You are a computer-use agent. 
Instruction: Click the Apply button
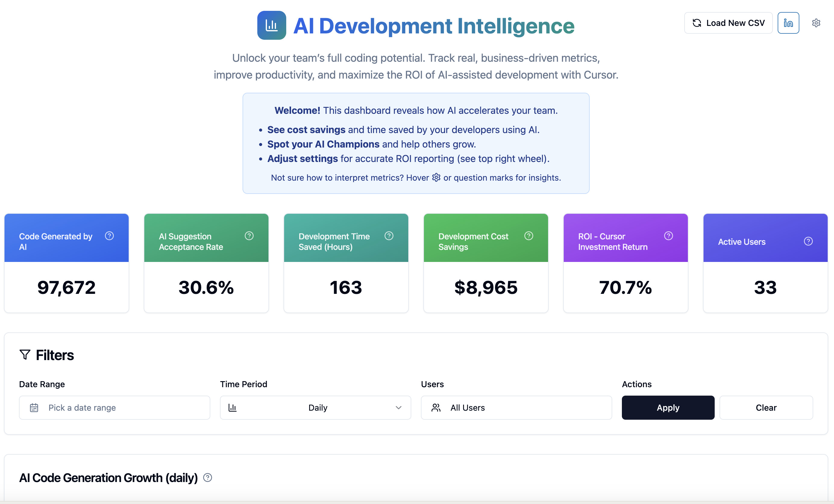(667, 408)
